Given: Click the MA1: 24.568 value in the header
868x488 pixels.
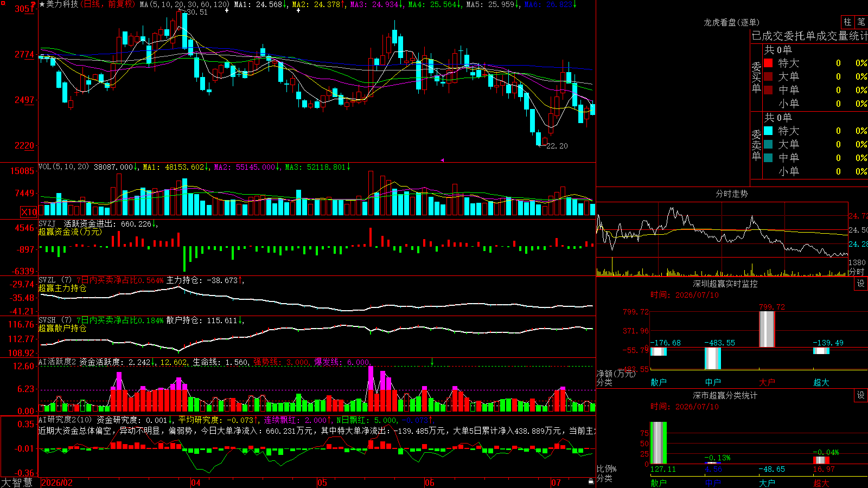Looking at the screenshot, I should (261, 4).
